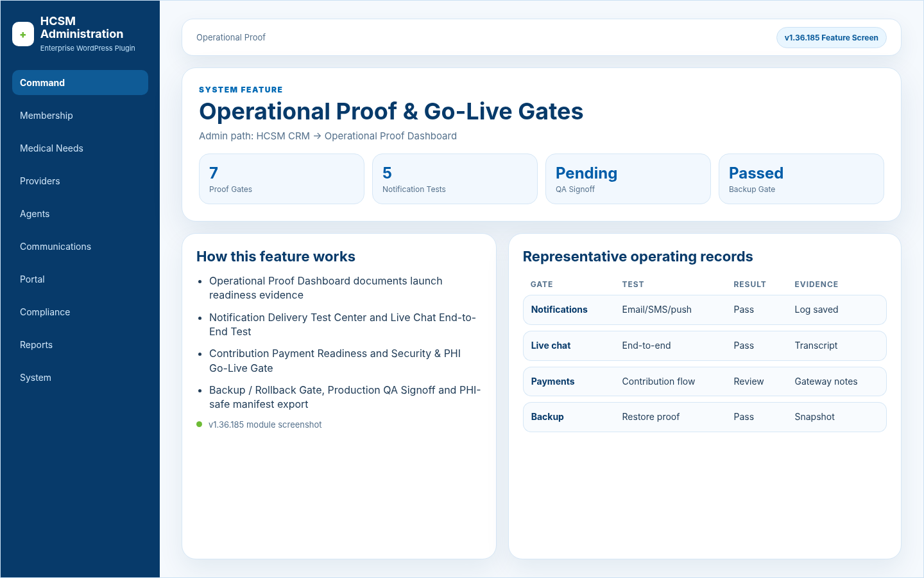The width and height of the screenshot is (924, 578).
Task: Click the RESULT column header
Action: coord(749,285)
